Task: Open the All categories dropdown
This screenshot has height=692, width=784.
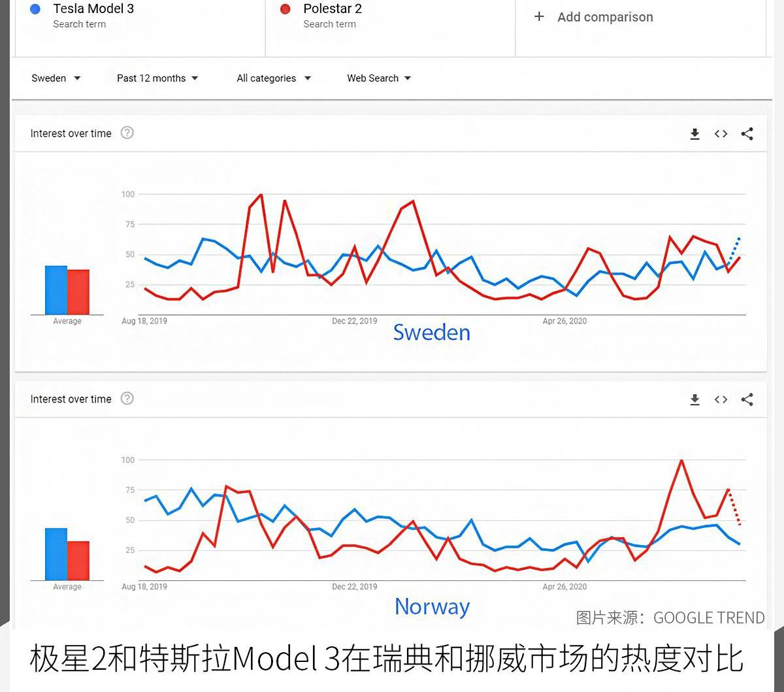Action: (x=274, y=78)
